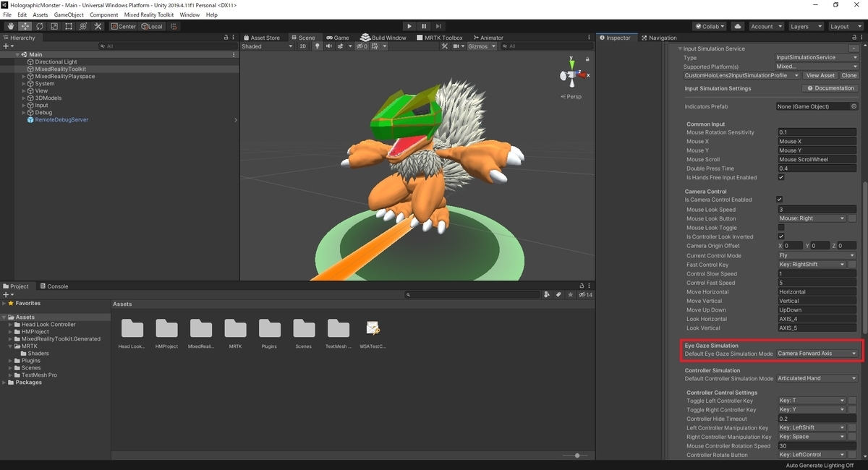Select the Move tool
868x470 pixels.
(25, 26)
